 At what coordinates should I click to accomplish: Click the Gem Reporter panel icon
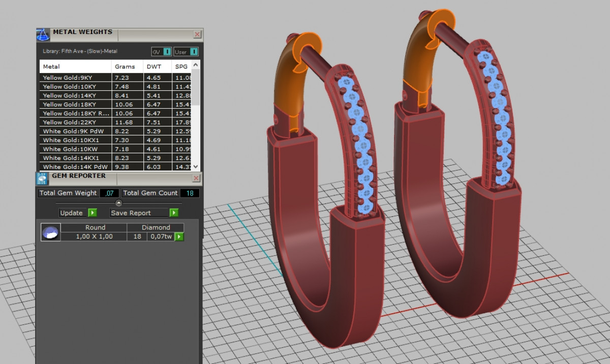click(x=42, y=178)
